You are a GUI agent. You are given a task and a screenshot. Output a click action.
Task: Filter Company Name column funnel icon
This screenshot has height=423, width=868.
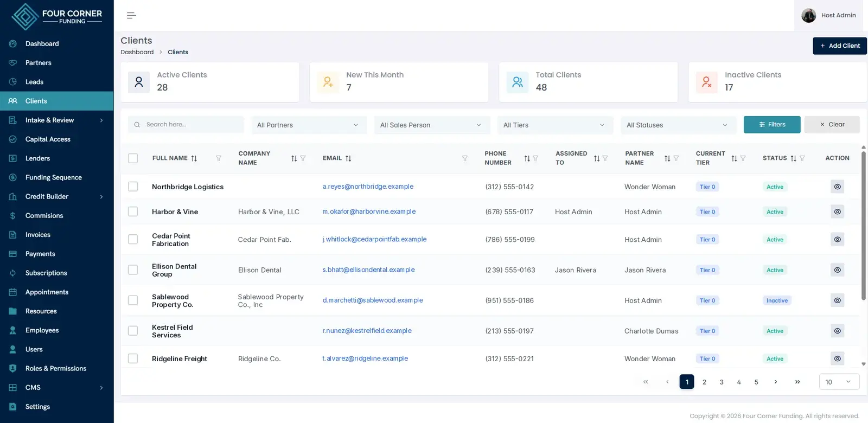tap(303, 158)
